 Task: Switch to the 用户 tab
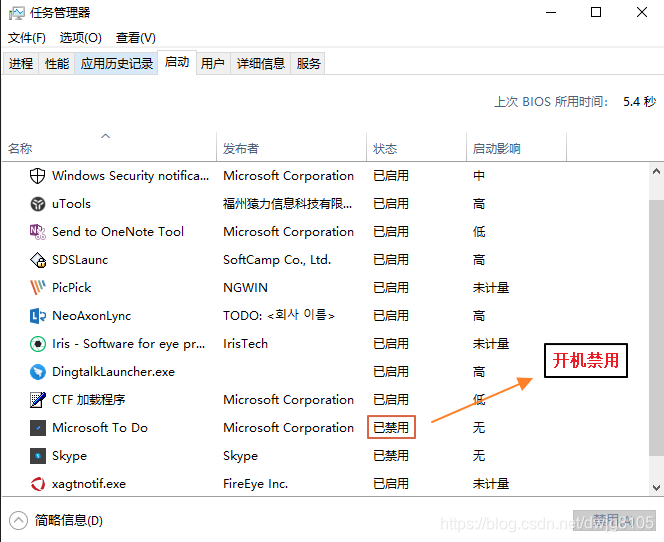[x=213, y=64]
